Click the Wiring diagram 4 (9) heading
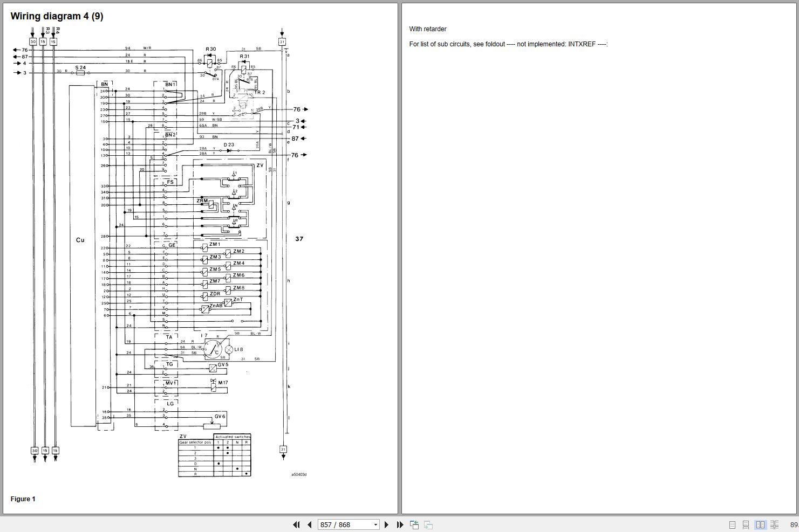 (x=57, y=16)
